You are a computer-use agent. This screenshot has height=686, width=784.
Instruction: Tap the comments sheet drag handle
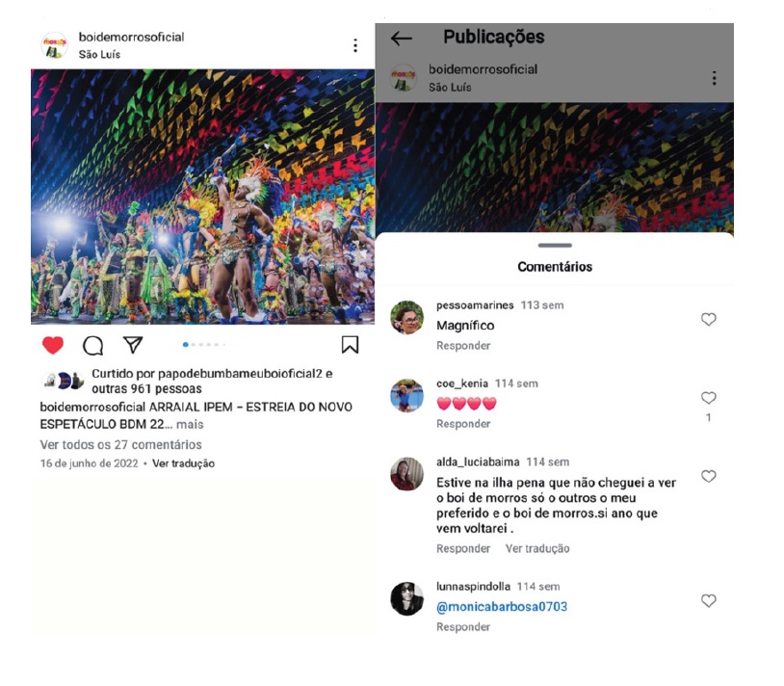[x=555, y=246]
